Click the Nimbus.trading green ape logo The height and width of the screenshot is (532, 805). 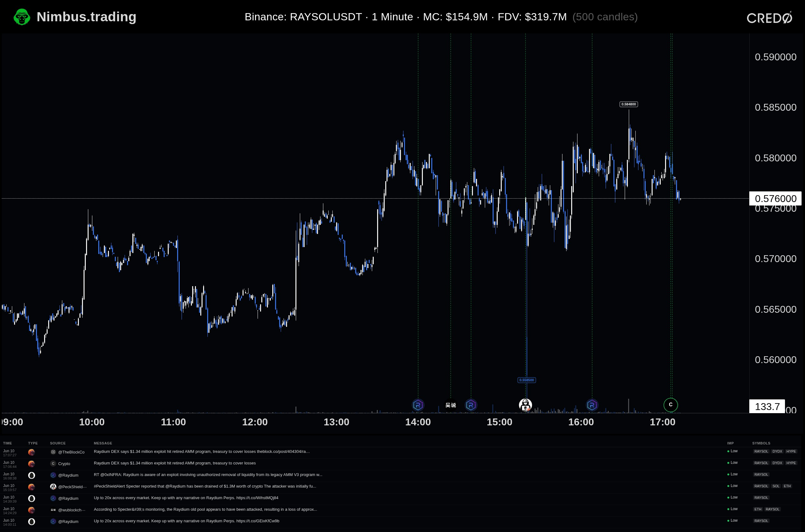[x=22, y=17]
